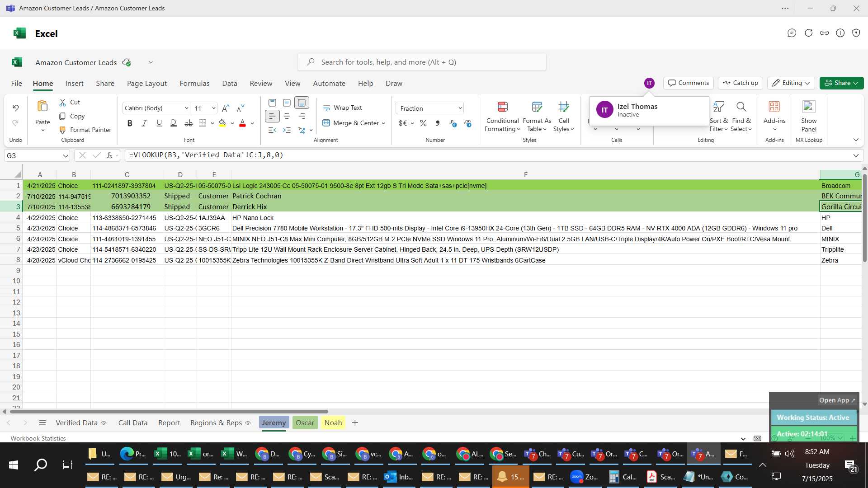Open the font size 11 dropdown
This screenshot has width=868, height=488.
[213, 108]
